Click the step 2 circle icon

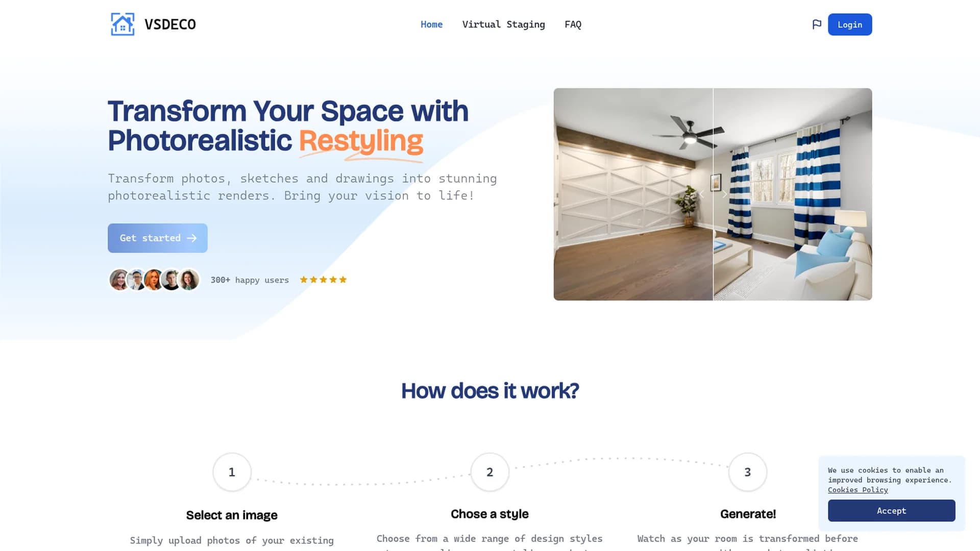coord(489,472)
